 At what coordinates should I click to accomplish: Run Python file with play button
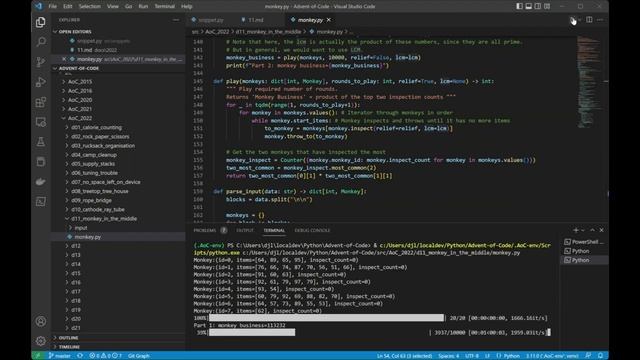[x=572, y=20]
